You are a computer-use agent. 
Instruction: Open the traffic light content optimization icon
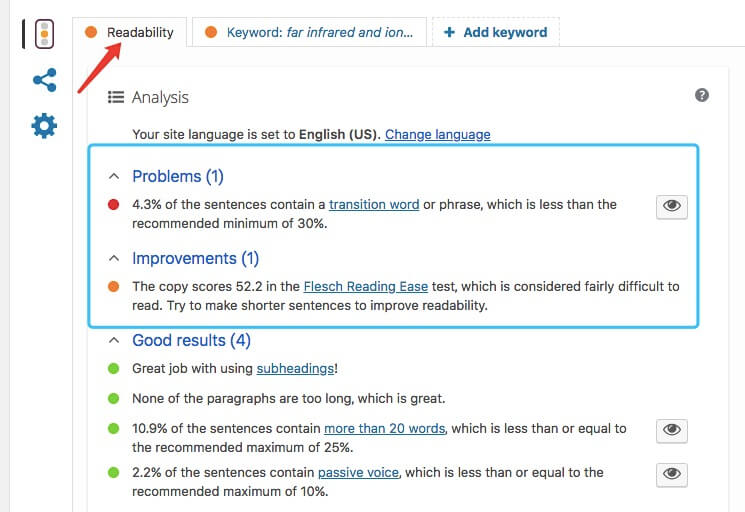pos(44,34)
